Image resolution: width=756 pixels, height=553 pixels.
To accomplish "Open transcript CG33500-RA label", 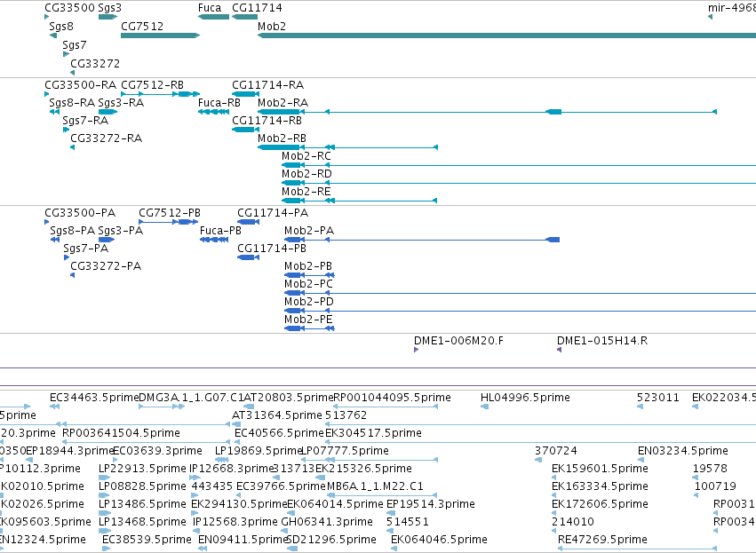I will pos(81,85).
